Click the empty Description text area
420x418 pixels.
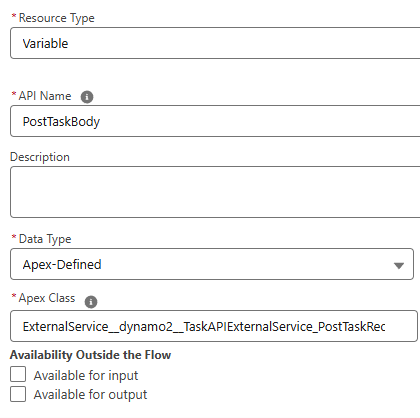pyautogui.click(x=215, y=192)
